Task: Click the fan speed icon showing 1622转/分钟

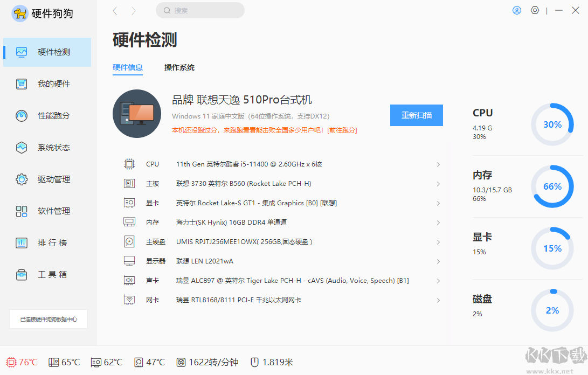Action: point(182,362)
